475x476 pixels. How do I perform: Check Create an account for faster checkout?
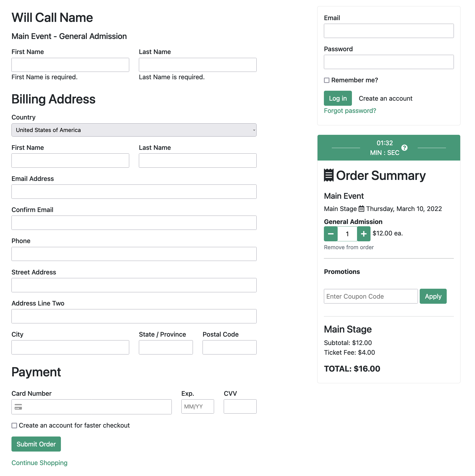pyautogui.click(x=15, y=426)
